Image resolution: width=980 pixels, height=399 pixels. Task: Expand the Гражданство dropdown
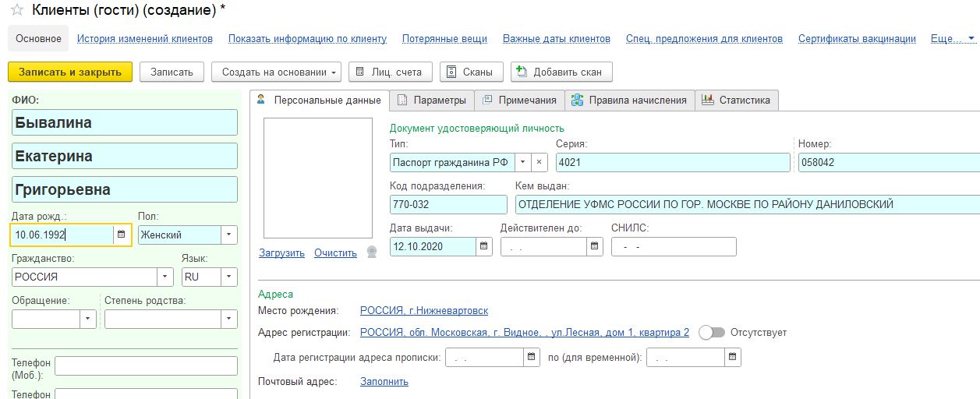coord(165,277)
